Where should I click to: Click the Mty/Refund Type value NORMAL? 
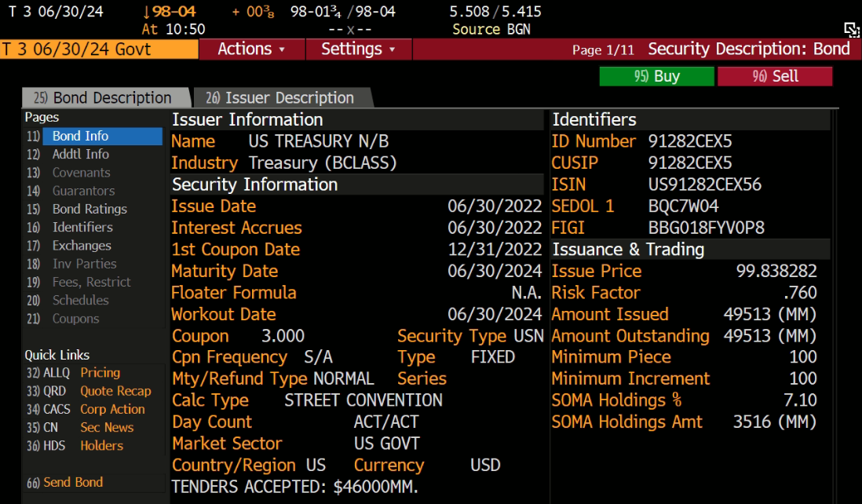pos(344,378)
